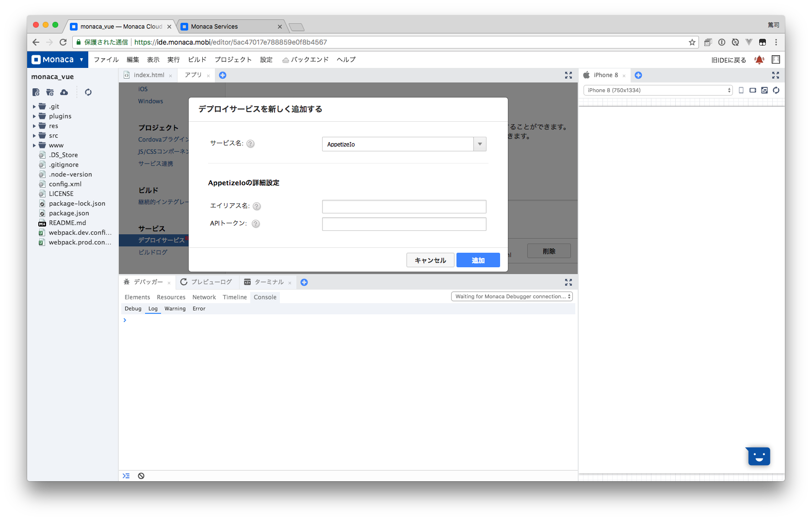812x520 pixels.
Task: Open the chat assistant bubble
Action: coord(759,456)
